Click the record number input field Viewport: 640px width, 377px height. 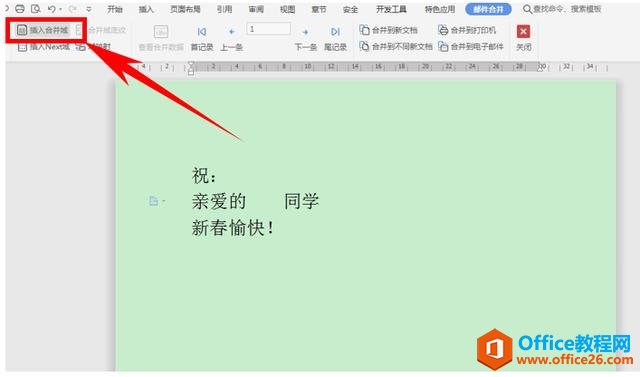tap(269, 29)
